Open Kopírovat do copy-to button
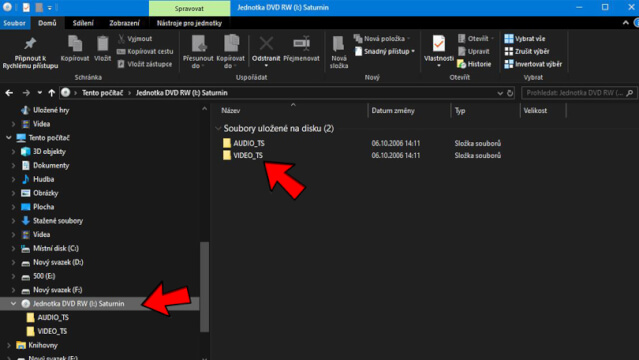This screenshot has width=639, height=360. (x=231, y=52)
